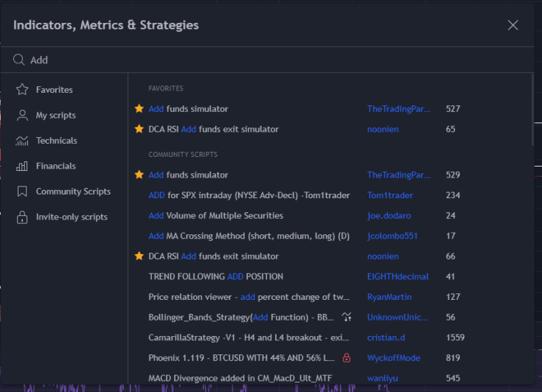Open Favorites star icon in sidebar
The image size is (542, 392).
pyautogui.click(x=22, y=89)
